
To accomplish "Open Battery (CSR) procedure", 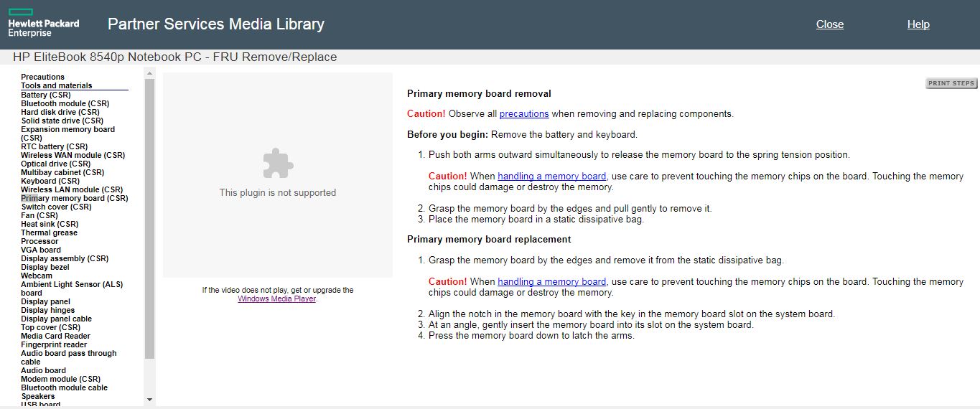I will (46, 95).
